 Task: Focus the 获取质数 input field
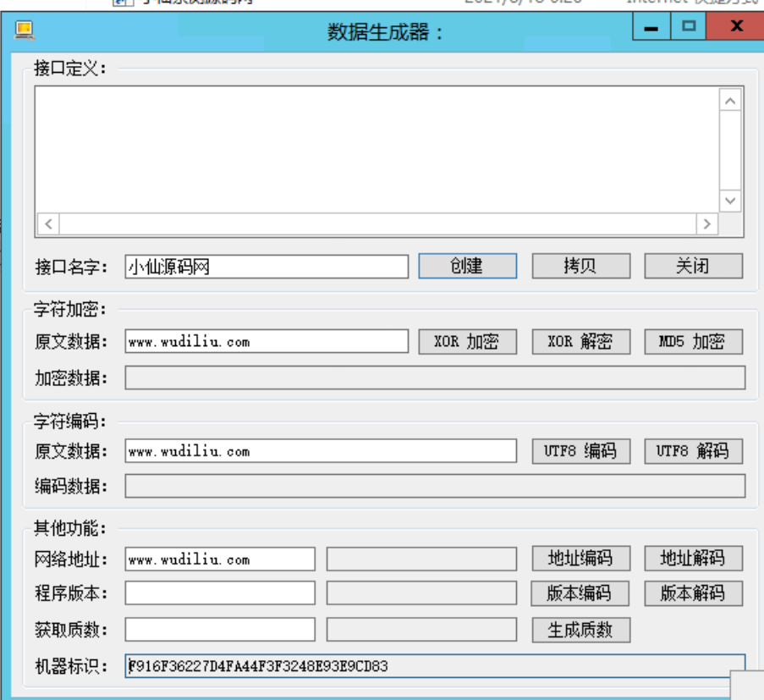coord(220,630)
